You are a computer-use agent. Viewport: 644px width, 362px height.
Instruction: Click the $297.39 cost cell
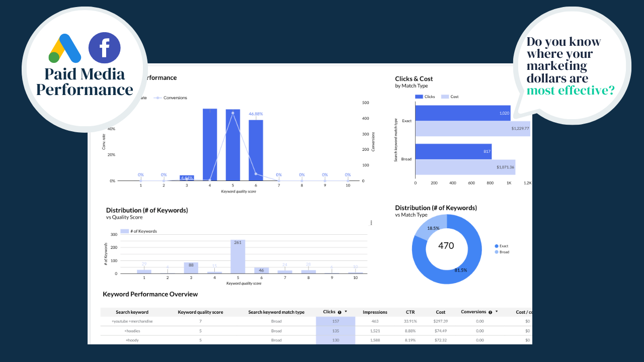tap(441, 321)
